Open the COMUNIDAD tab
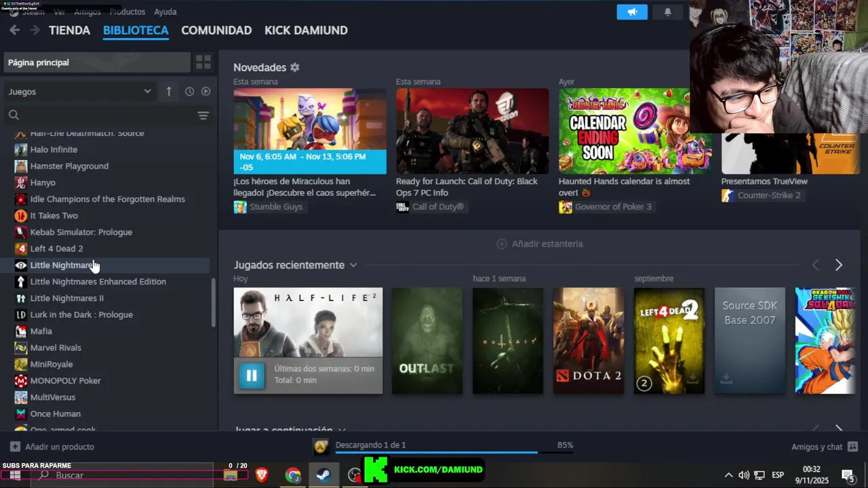 click(216, 30)
